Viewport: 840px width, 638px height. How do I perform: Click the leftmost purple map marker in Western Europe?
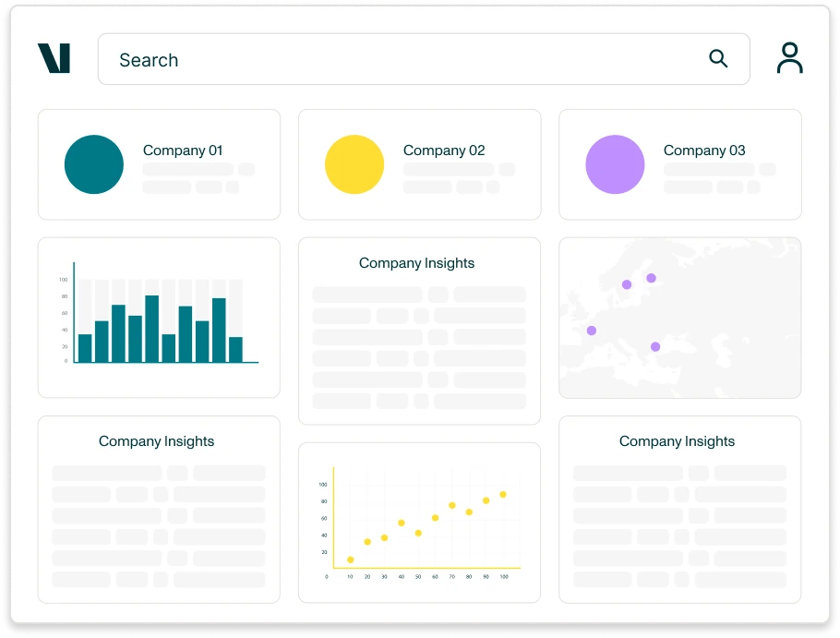591,331
